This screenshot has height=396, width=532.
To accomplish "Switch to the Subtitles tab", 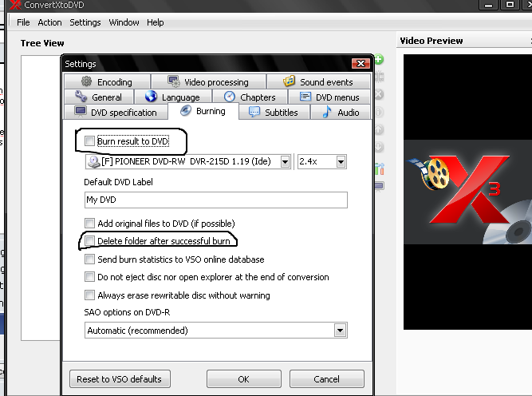I will 274,112.
